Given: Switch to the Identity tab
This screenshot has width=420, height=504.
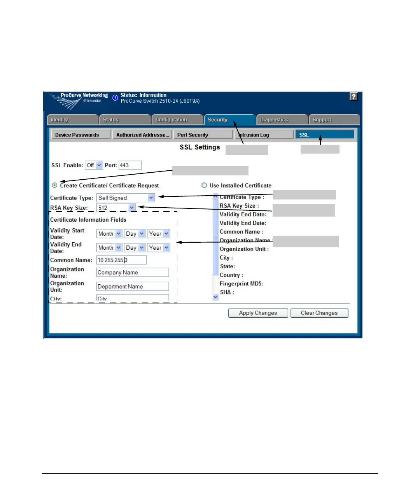Looking at the screenshot, I should pyautogui.click(x=72, y=120).
